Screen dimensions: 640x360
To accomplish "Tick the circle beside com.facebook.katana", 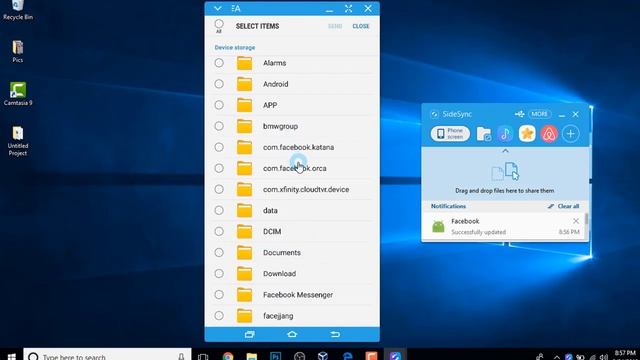I will 219,147.
